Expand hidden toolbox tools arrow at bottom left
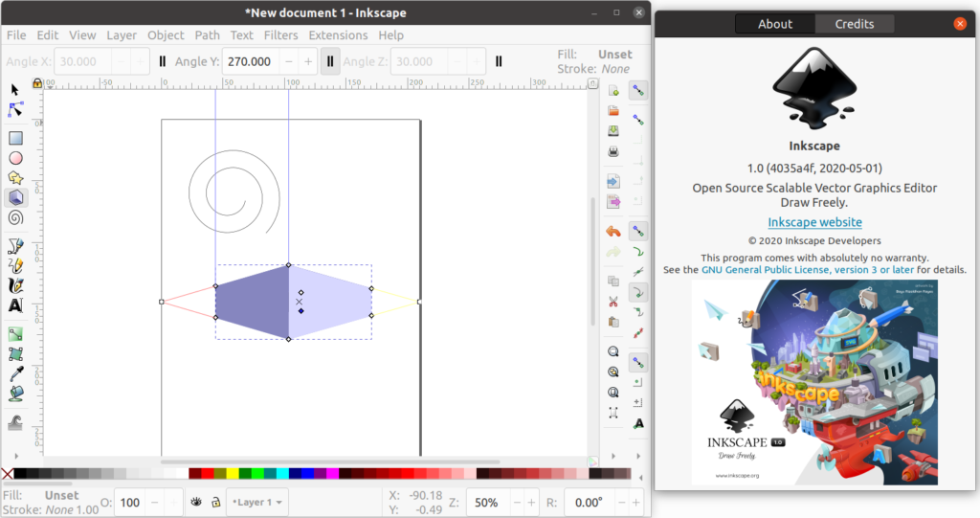 tap(15, 456)
